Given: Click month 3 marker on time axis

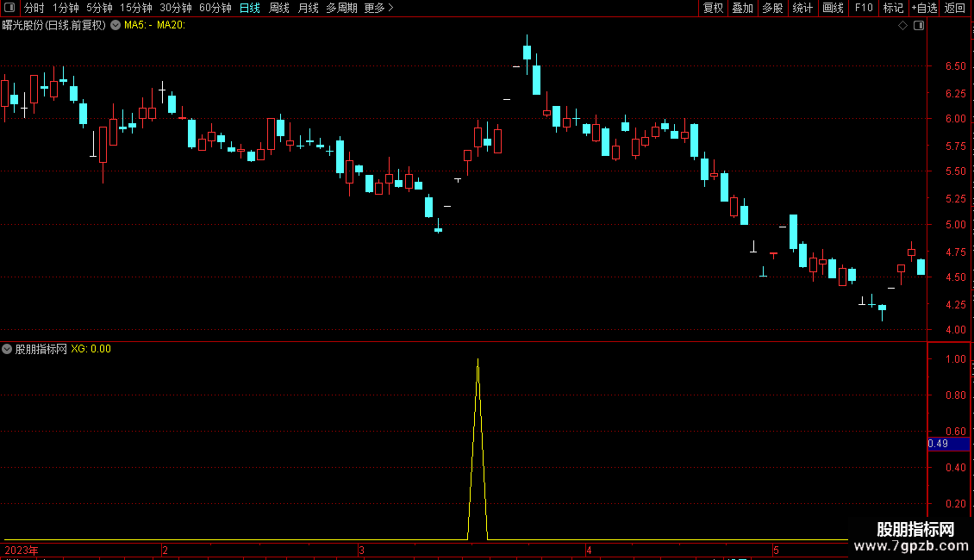Looking at the screenshot, I should tap(361, 551).
